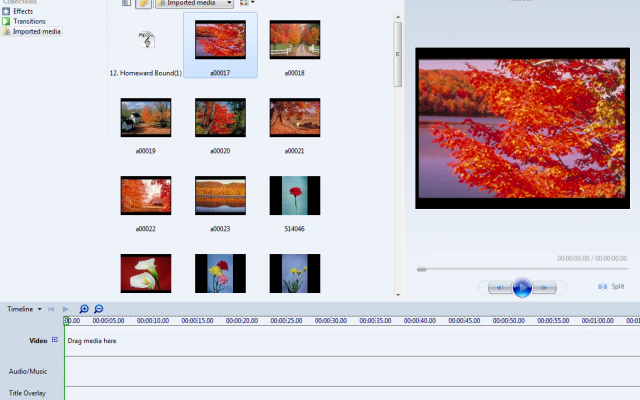Click the 'Drag media here' video track
640x400 pixels.
pos(352,341)
